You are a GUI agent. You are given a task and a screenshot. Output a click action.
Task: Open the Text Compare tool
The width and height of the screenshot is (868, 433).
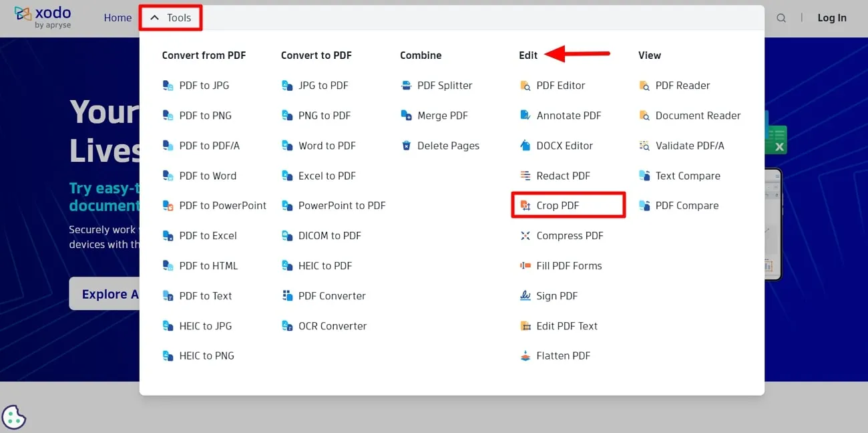(x=686, y=175)
